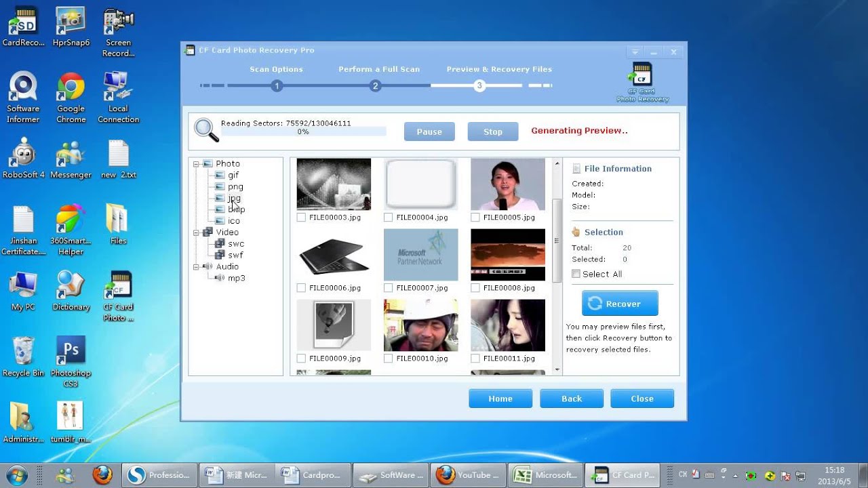
Task: Open the CF Card Photo desktop shortcut
Action: 118,296
